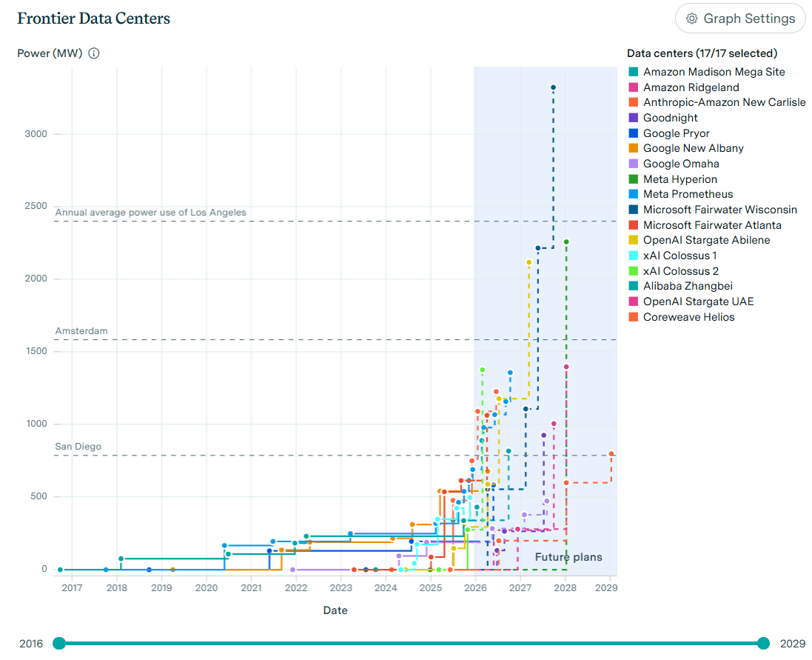
Task: Click the Frontier Data Centers title
Action: (94, 19)
